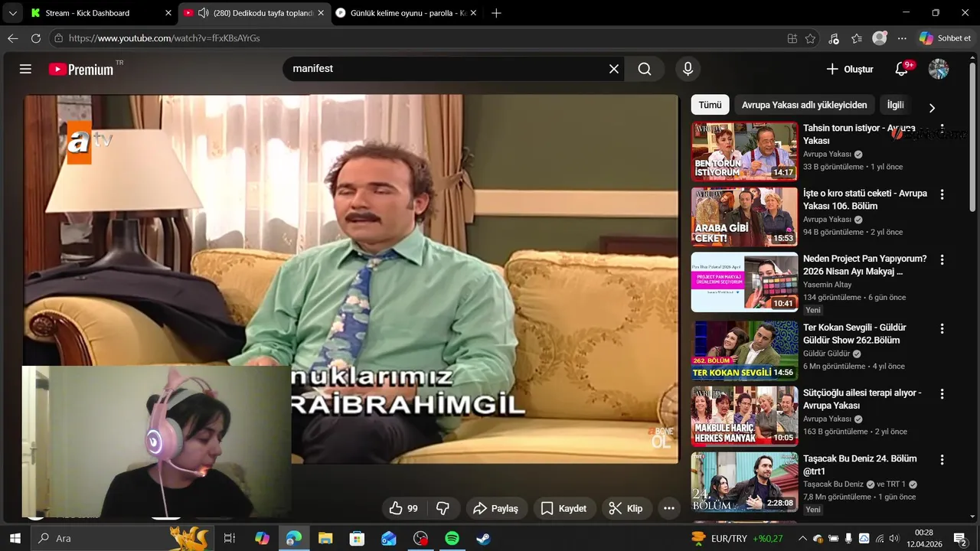Open Task View in taskbar
980x551 pixels.
point(229,538)
